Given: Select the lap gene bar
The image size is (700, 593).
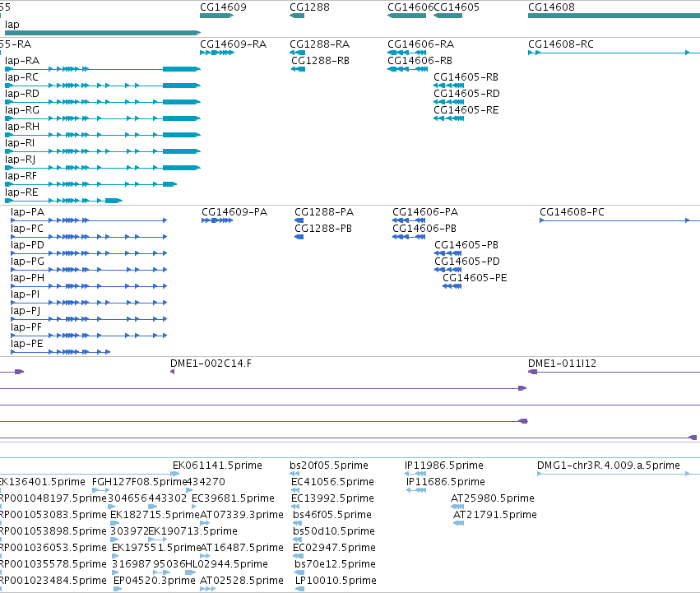Looking at the screenshot, I should (103, 33).
